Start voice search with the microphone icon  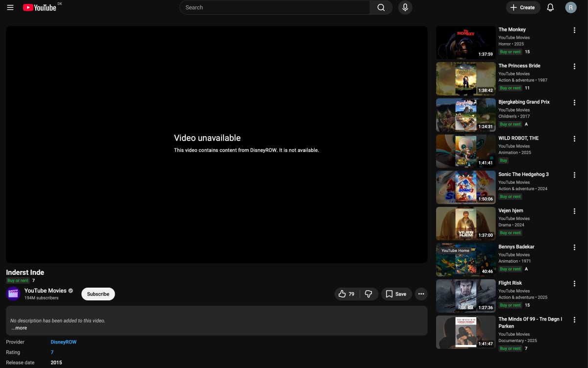(x=405, y=7)
